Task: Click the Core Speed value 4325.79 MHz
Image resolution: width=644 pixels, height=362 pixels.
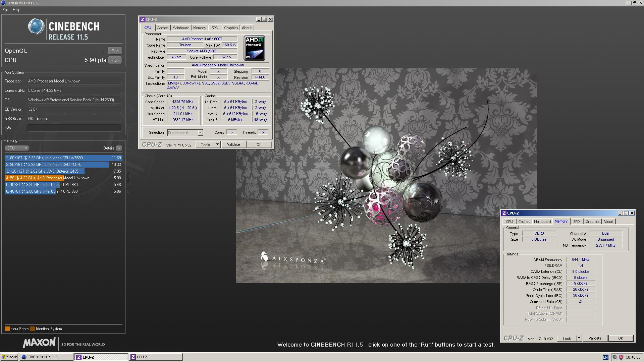Action: (x=183, y=102)
